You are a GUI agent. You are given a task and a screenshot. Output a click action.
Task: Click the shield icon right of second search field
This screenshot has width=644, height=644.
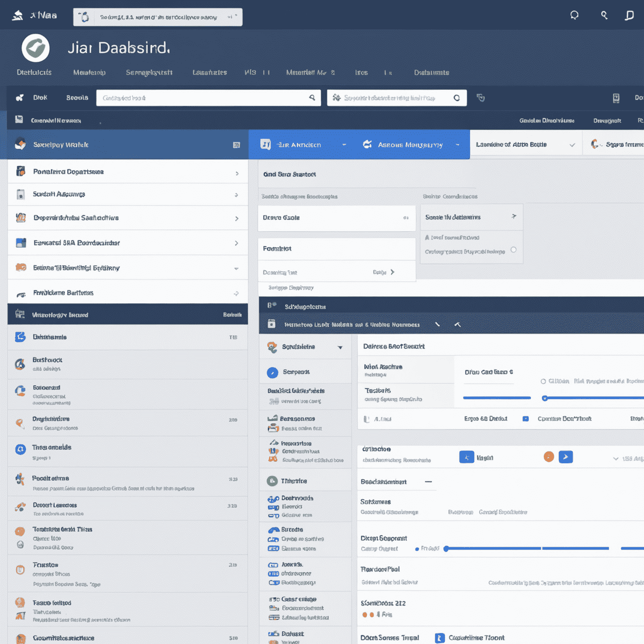(x=481, y=98)
